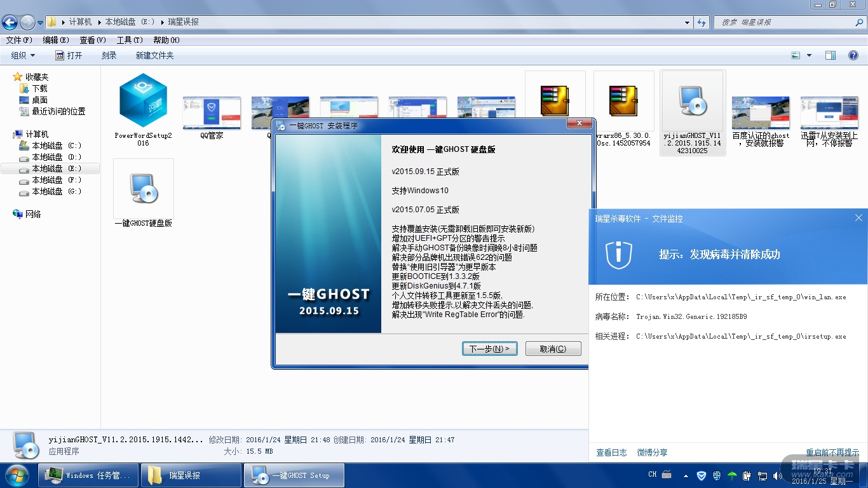Image resolution: width=868 pixels, height=488 pixels.
Task: Open the 文件(F) menu
Action: point(19,40)
